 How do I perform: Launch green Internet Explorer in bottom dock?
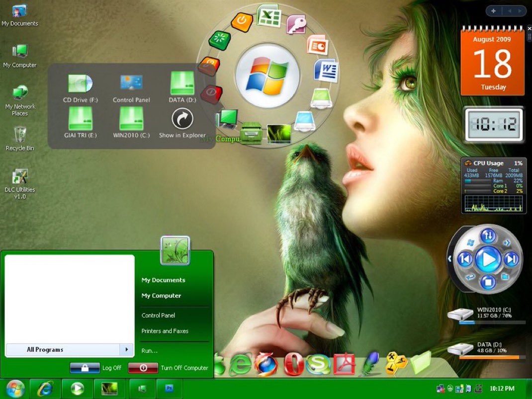[240, 364]
